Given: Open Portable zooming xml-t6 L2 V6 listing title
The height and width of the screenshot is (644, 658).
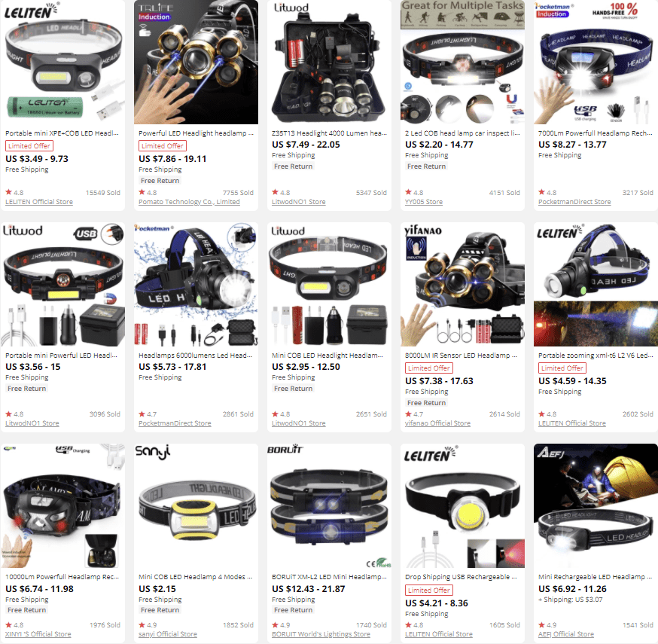Looking at the screenshot, I should click(x=596, y=356).
